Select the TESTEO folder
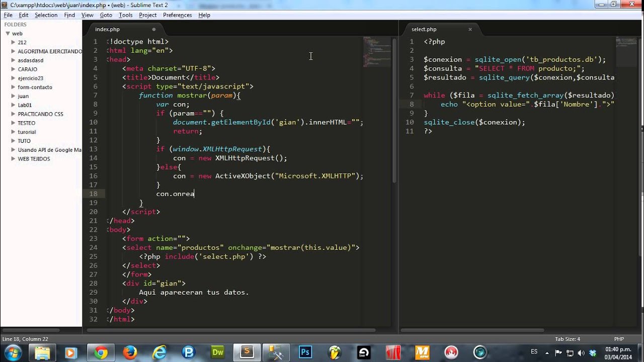Screen dimensions: 644x362 click(26, 123)
